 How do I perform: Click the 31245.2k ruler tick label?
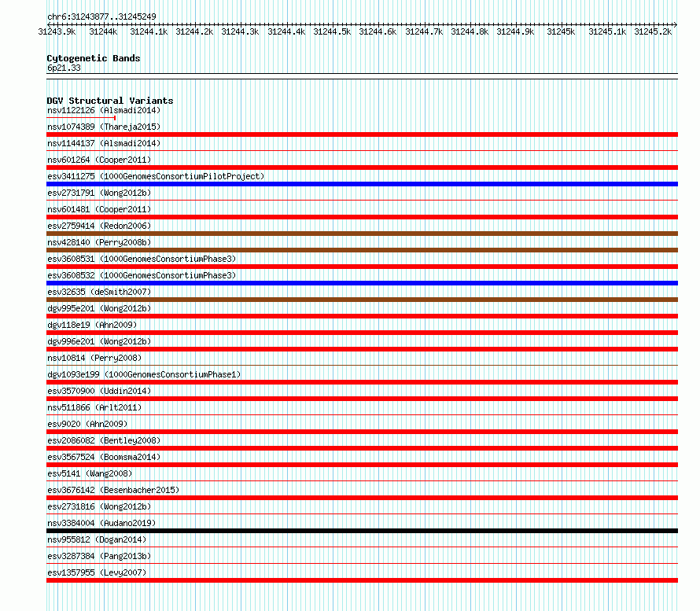tap(653, 31)
